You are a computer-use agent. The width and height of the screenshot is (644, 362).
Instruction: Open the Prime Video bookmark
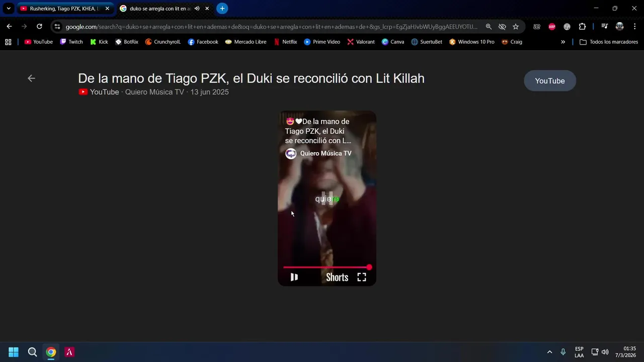322,42
